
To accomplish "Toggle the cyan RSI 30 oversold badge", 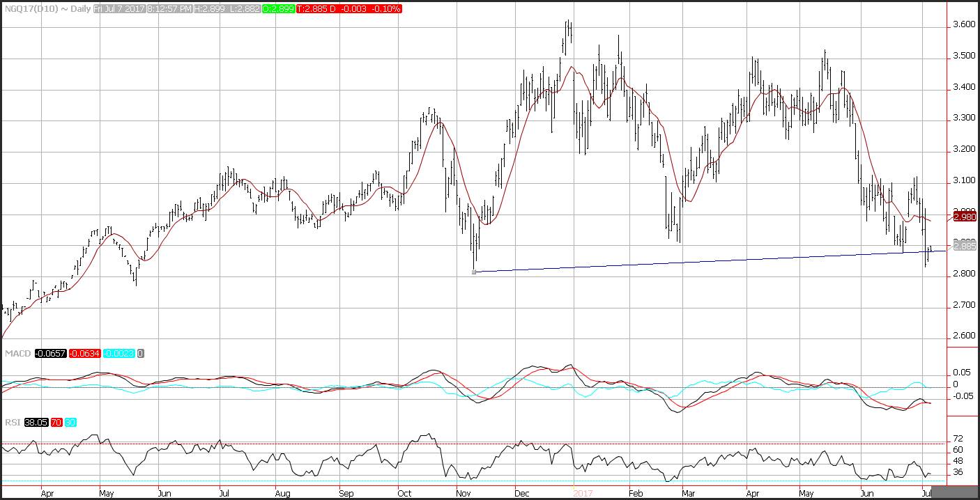I will pos(70,423).
